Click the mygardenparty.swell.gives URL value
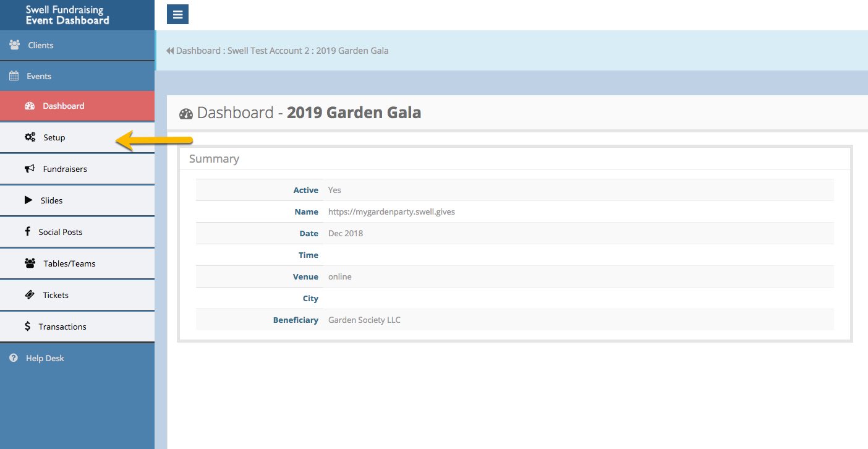 (x=391, y=212)
